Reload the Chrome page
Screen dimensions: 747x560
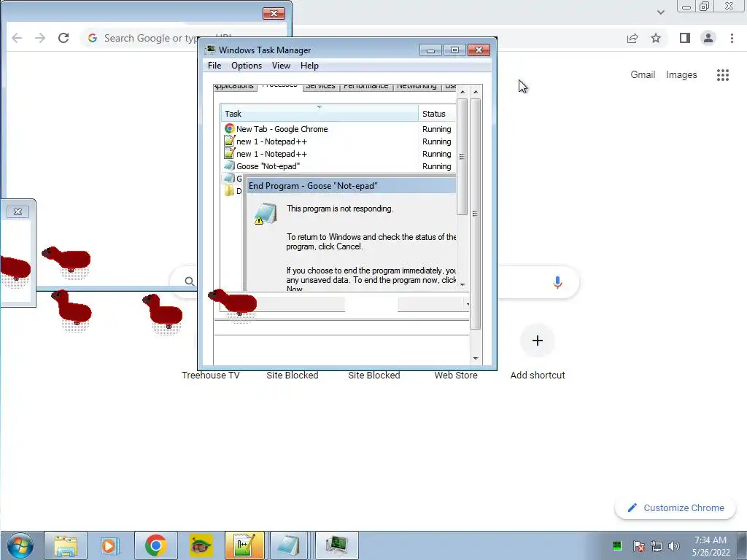(63, 38)
